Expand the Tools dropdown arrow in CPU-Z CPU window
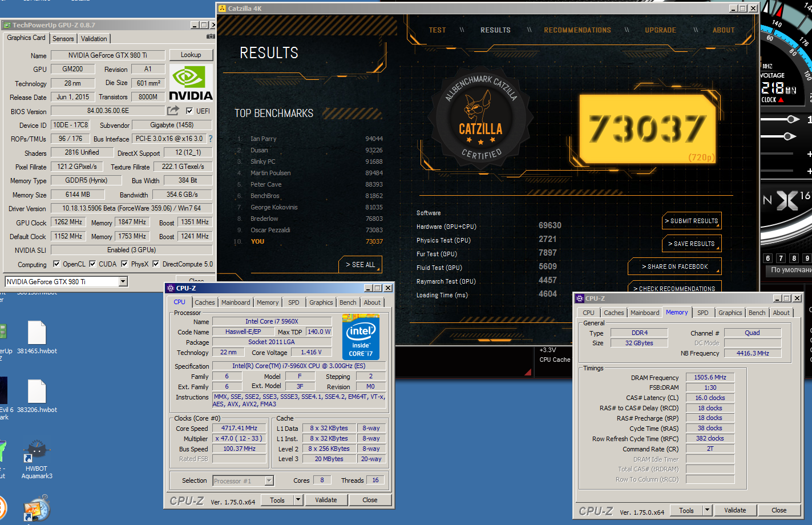This screenshot has height=525, width=812. tap(298, 500)
